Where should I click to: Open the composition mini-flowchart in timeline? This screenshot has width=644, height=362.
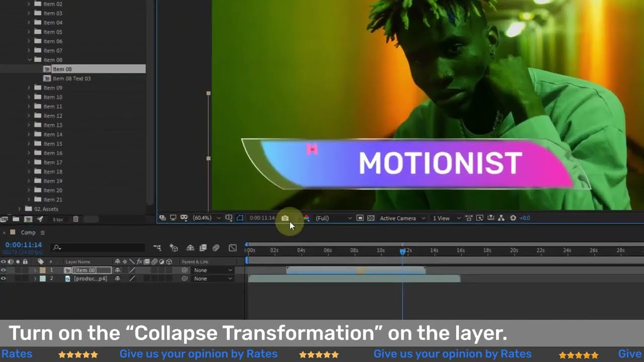pyautogui.click(x=157, y=248)
